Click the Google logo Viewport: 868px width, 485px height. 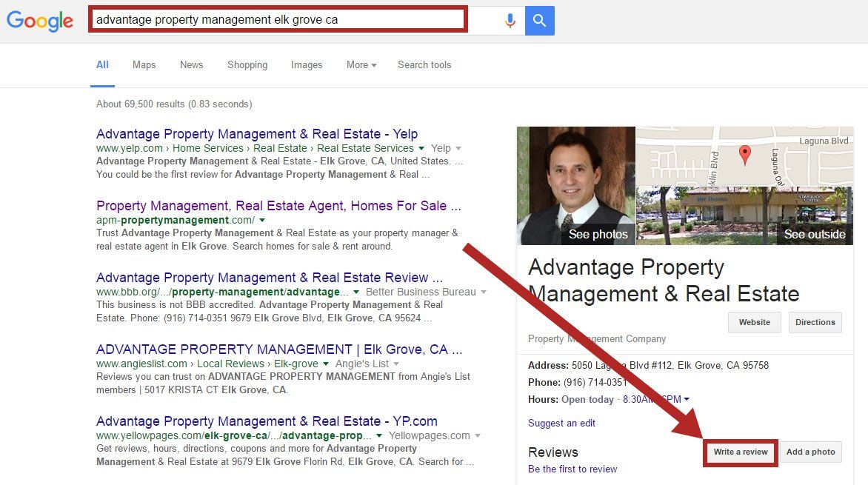pos(40,21)
